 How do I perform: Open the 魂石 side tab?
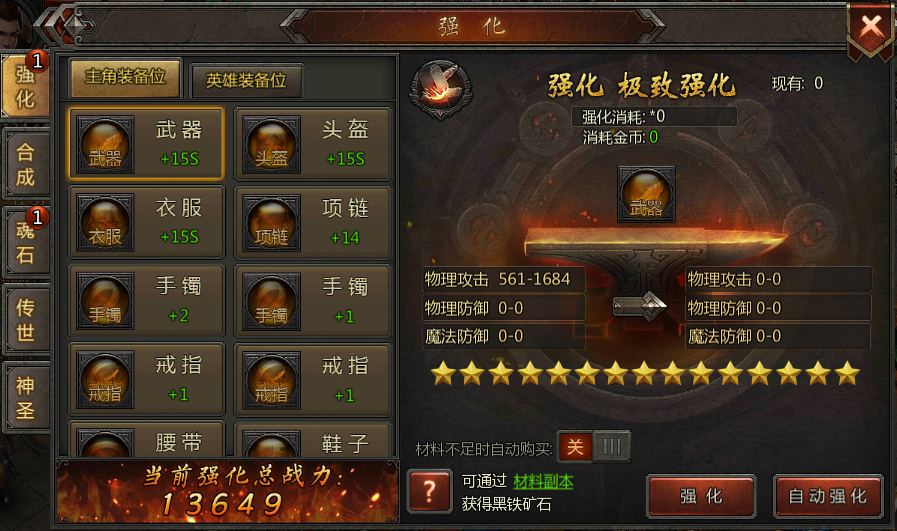tap(25, 243)
